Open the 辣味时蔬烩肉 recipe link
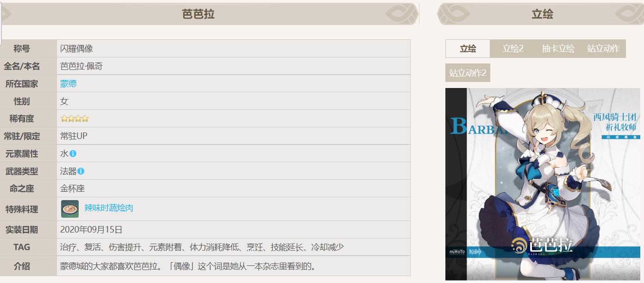The width and height of the screenshot is (644, 283). (x=109, y=208)
